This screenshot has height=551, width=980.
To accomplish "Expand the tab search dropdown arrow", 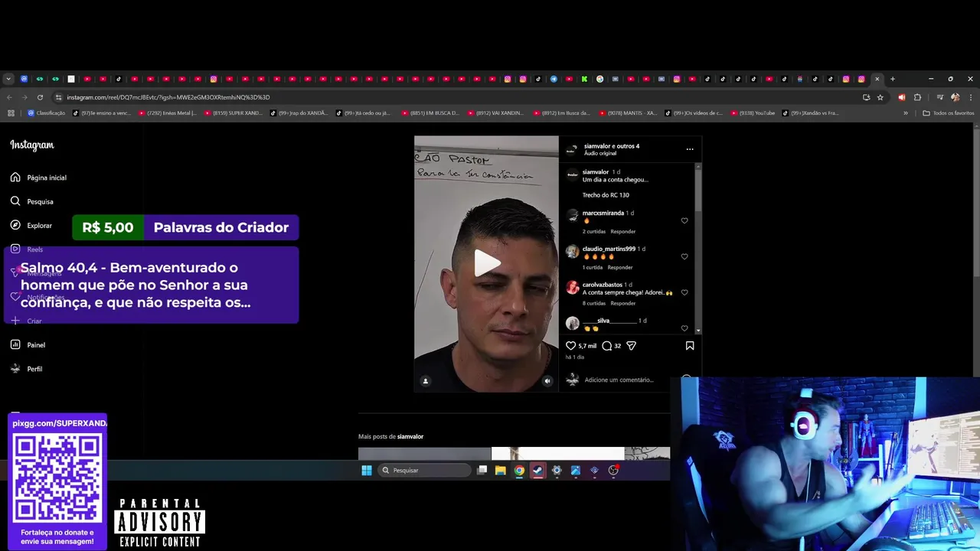I will point(8,79).
